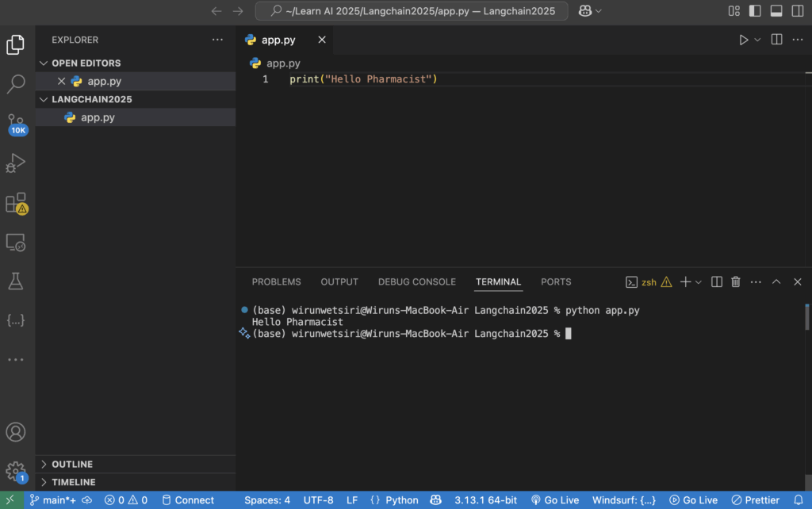
Task: Toggle the primary sidebar layout button
Action: [755, 11]
